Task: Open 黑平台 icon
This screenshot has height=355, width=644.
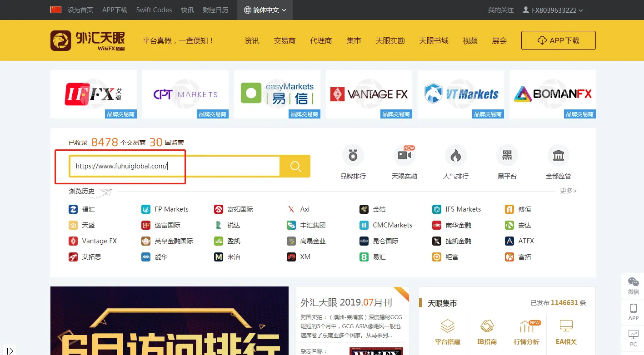Action: (x=507, y=156)
